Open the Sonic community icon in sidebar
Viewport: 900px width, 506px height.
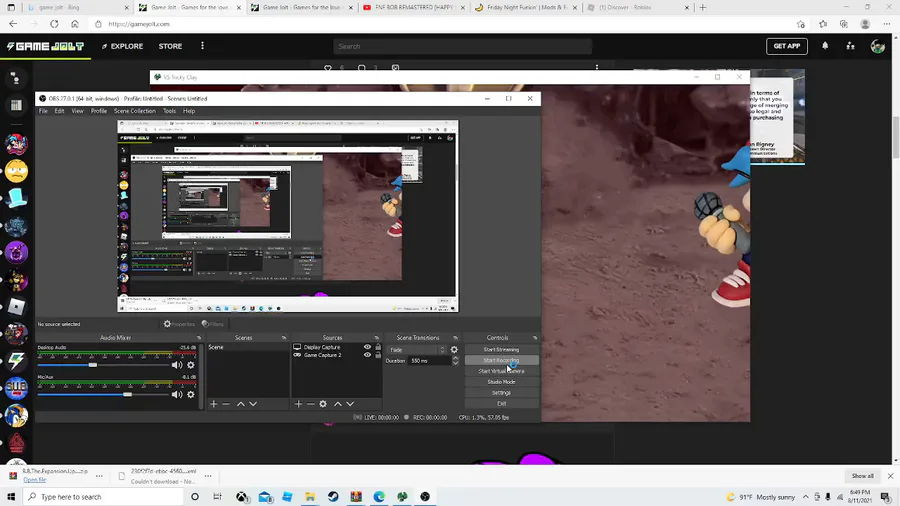[x=16, y=415]
